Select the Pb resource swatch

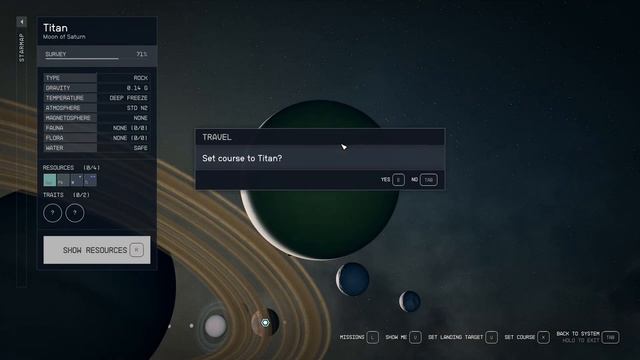click(x=63, y=180)
